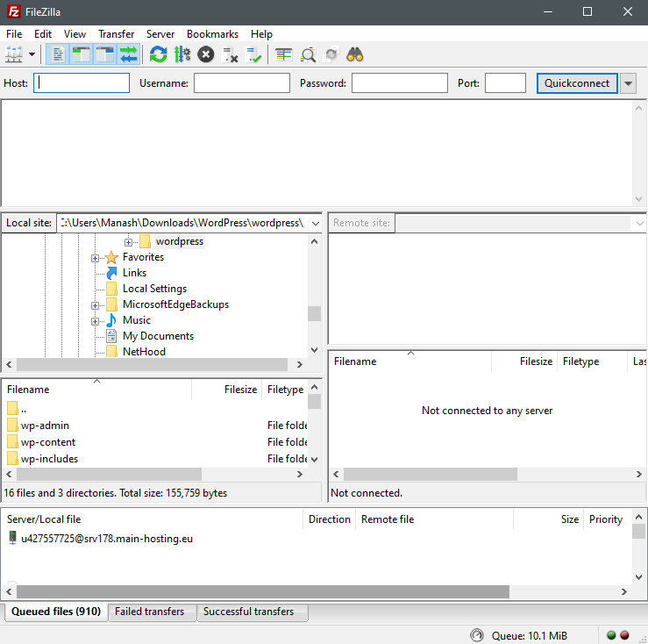
Task: Click the transfer queue horizontal scrollbar
Action: [263, 592]
